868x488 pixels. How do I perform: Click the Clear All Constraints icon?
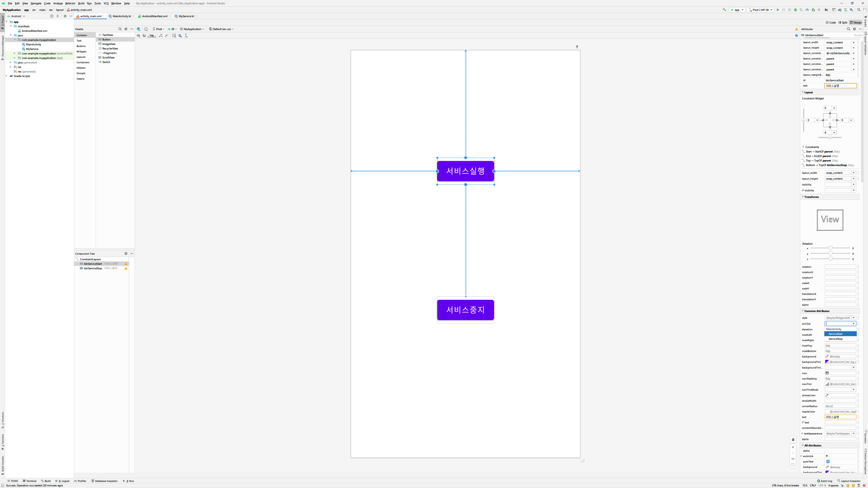coord(160,35)
